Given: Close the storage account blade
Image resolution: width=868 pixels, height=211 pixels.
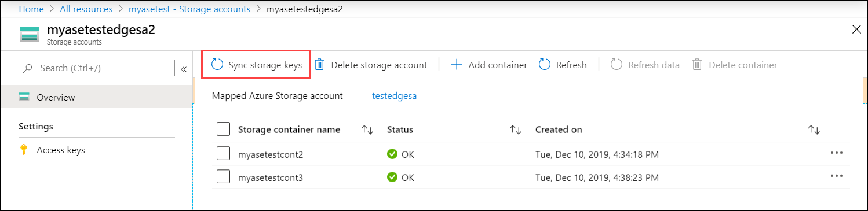Looking at the screenshot, I should [856, 29].
